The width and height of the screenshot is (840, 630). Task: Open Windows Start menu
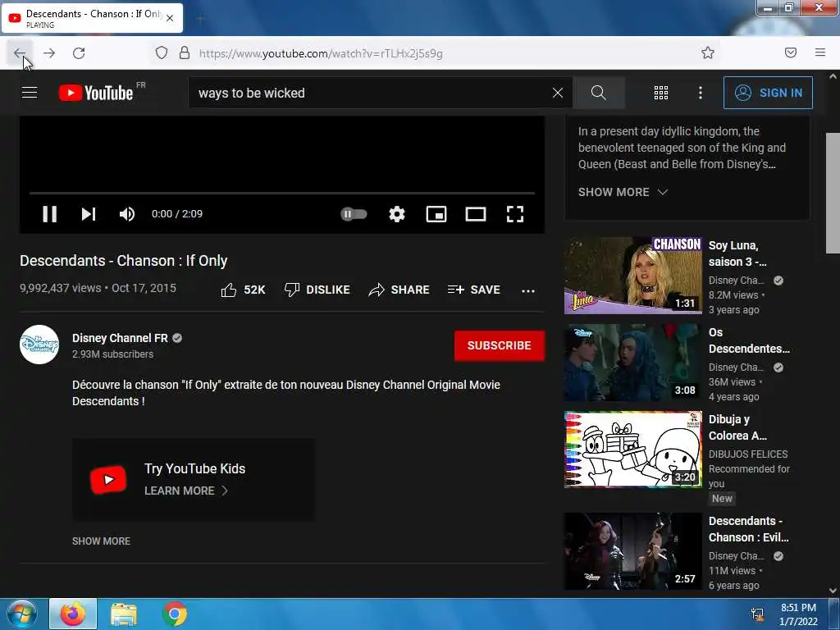click(21, 614)
